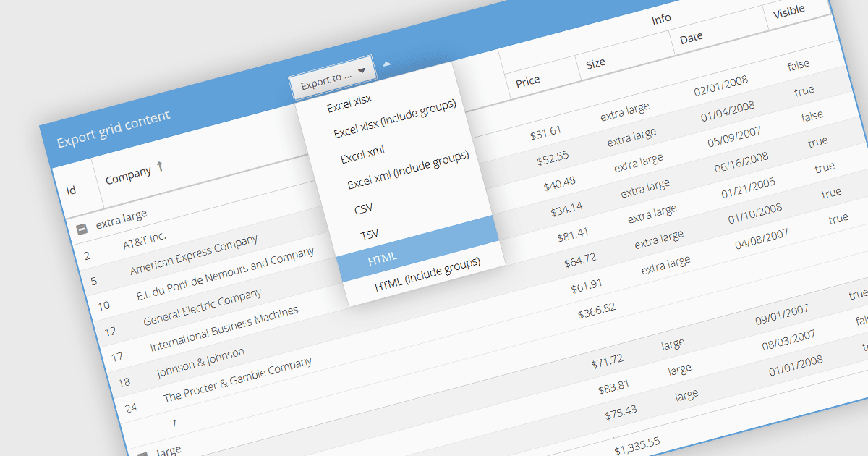Click the price cell $34.14
The height and width of the screenshot is (456, 868).
click(566, 210)
